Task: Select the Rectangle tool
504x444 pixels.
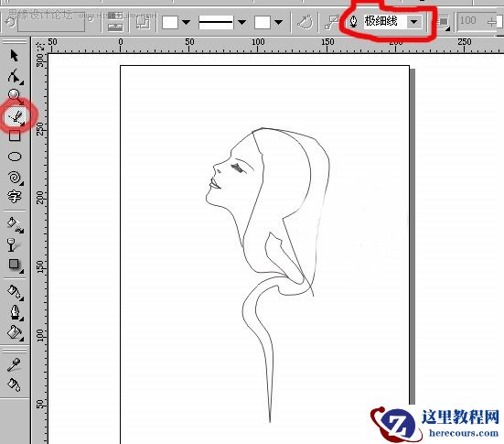Action: 15,136
